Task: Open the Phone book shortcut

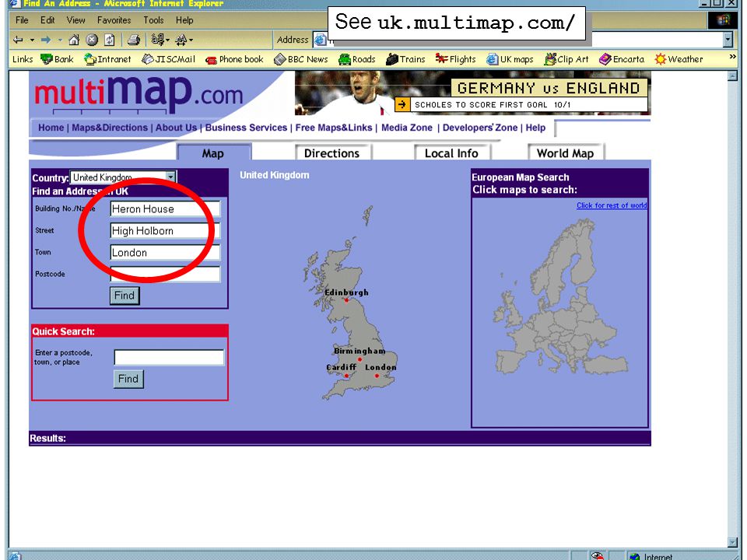Action: [234, 59]
